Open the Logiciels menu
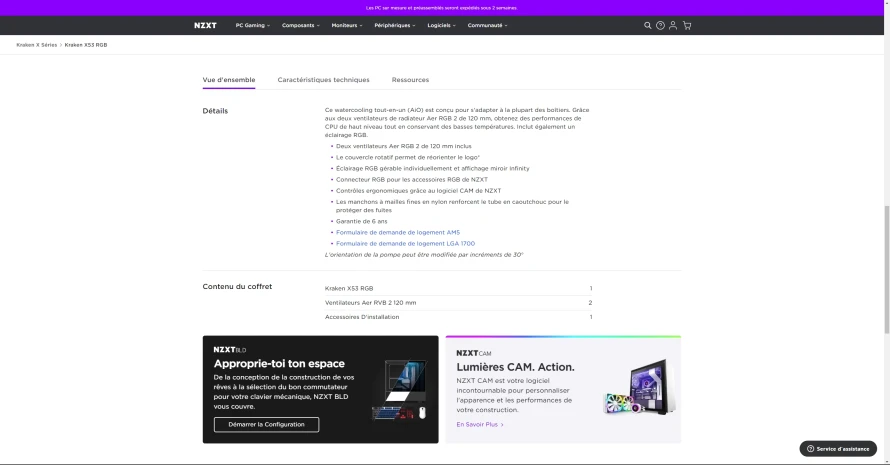Viewport: 890px width, 465px height. pos(442,26)
